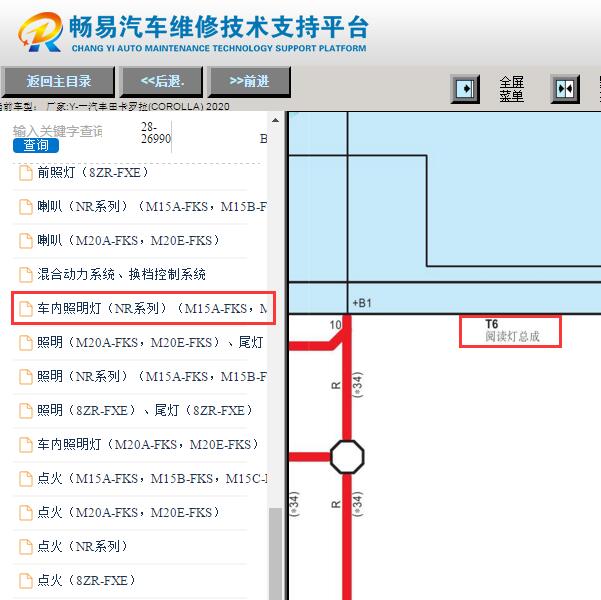
Task: Click the full-screen arrow icon beside 全屏菜单
Action: [465, 89]
